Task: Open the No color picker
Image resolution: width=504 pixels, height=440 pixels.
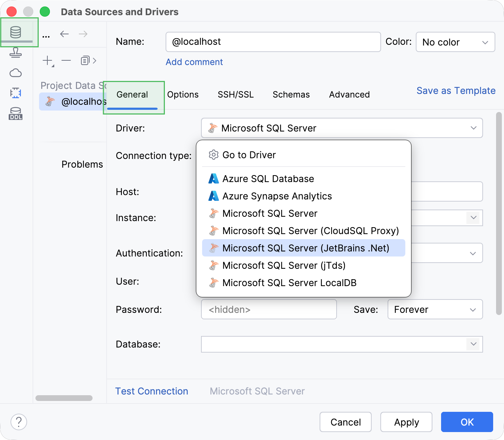Action: tap(455, 42)
